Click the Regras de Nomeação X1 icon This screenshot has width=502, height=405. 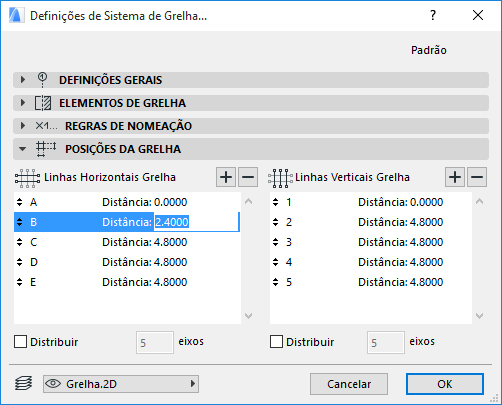[x=46, y=126]
